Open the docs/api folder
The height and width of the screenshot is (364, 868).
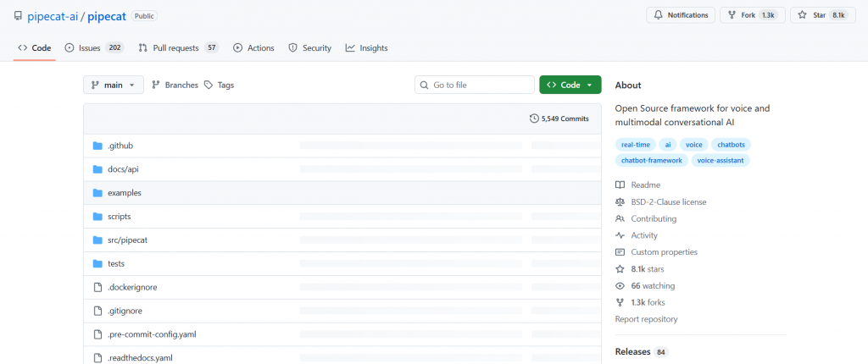coord(123,169)
